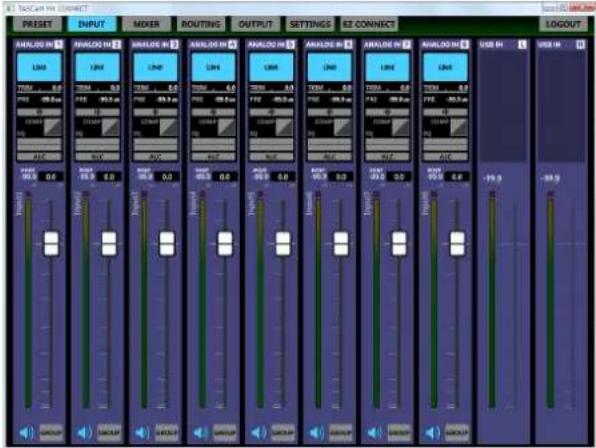This screenshot has width=596, height=448.
Task: Click the fader knob on Analog In 4
Action: (x=225, y=244)
